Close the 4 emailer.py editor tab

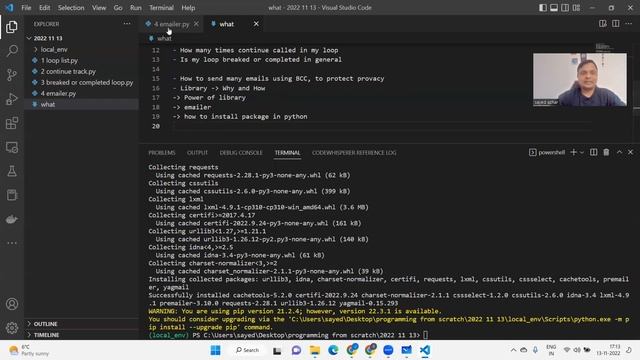pyautogui.click(x=196, y=24)
